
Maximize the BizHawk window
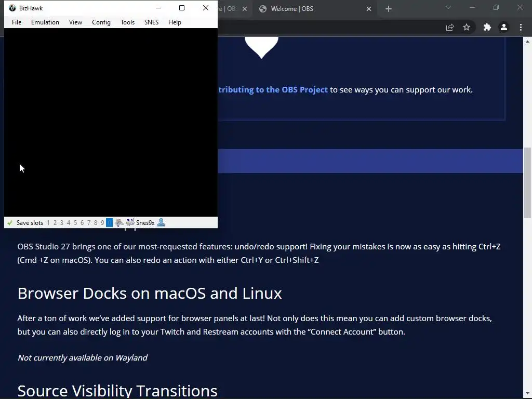(182, 8)
